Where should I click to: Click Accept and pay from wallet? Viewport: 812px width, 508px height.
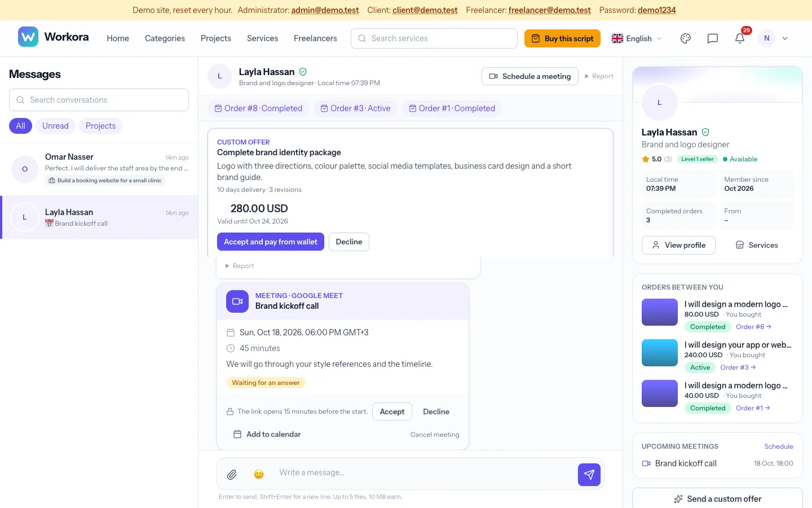[x=271, y=242]
